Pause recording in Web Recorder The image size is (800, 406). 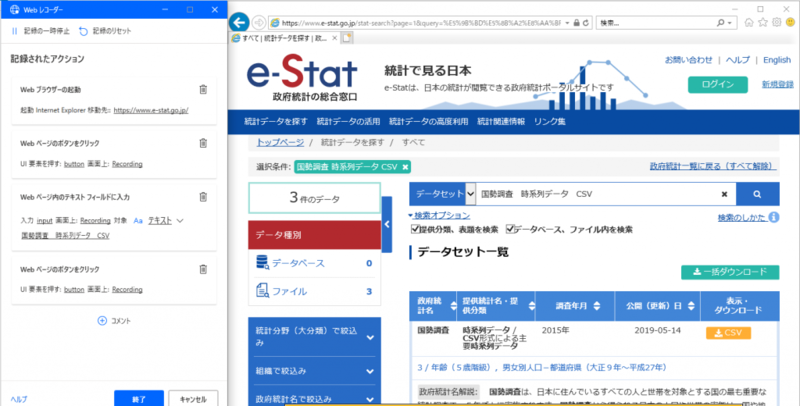point(41,31)
